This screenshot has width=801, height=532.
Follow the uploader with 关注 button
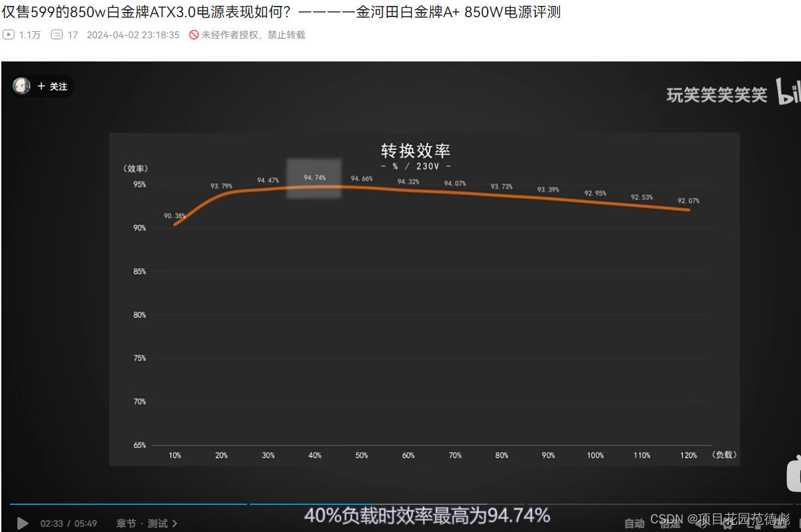pos(52,87)
